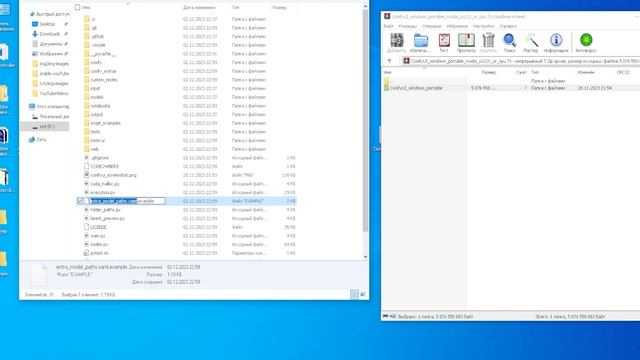Open the Favorites (Избранное) menu in WinRAR
The image size is (640, 360).
pos(457,26)
